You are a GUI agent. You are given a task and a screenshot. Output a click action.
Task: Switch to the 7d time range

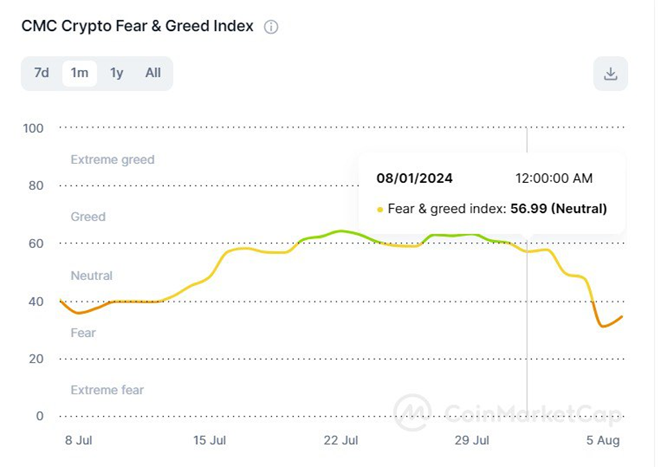(41, 73)
